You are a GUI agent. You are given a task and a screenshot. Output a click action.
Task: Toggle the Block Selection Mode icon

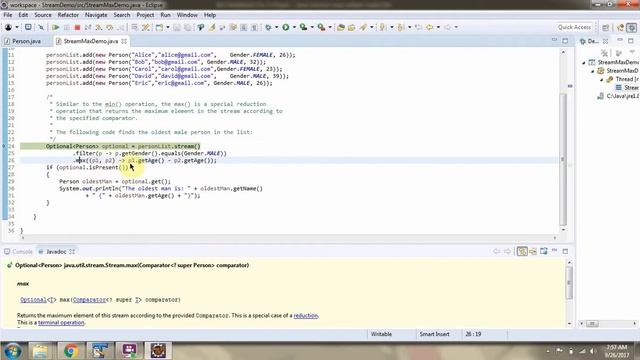(244, 27)
